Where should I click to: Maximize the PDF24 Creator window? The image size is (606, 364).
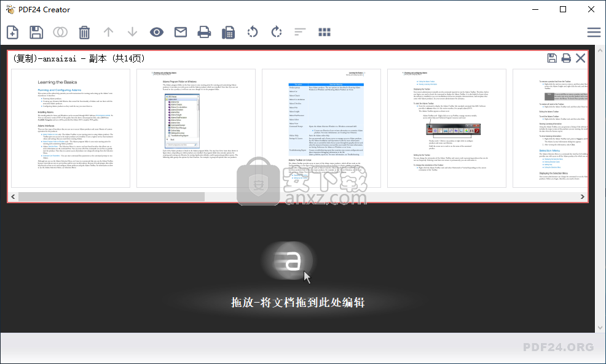563,9
